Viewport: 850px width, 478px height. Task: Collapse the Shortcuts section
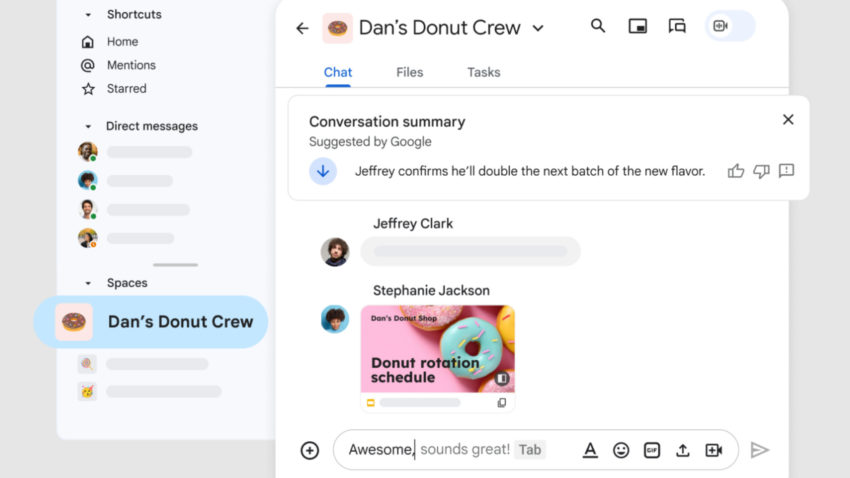[88, 15]
